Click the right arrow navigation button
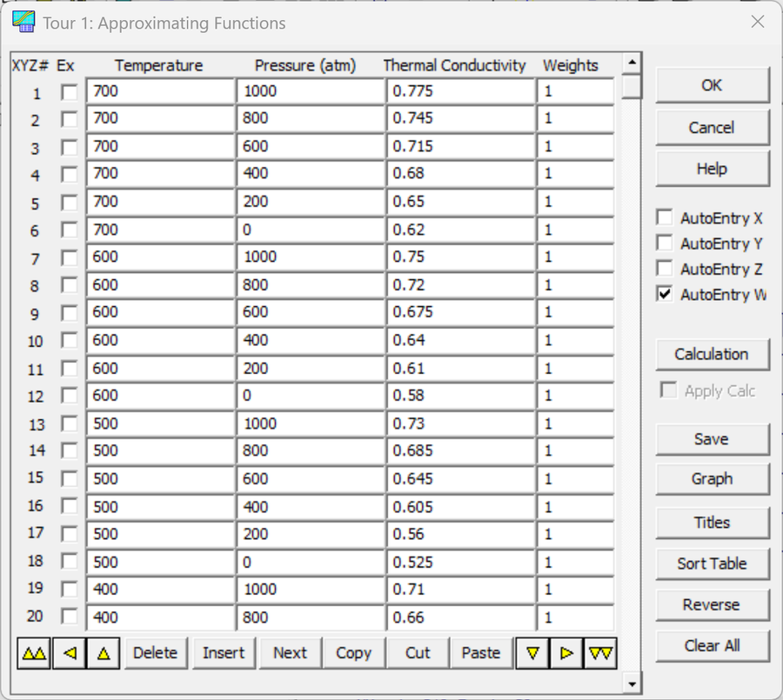The image size is (783, 700). click(566, 653)
